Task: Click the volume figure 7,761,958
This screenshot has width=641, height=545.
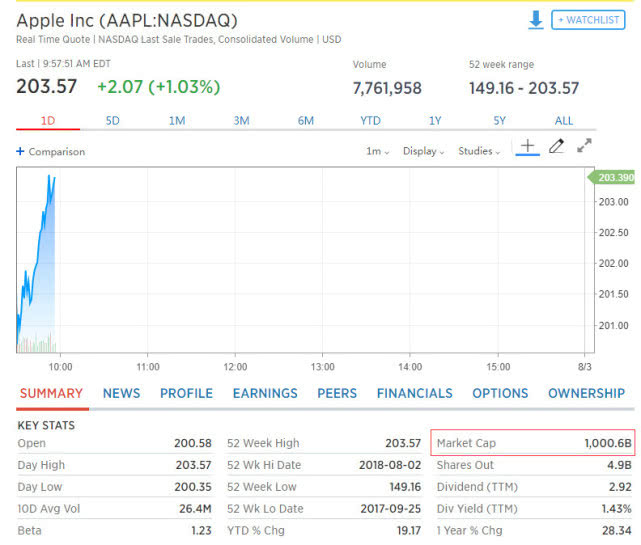Action: point(387,88)
